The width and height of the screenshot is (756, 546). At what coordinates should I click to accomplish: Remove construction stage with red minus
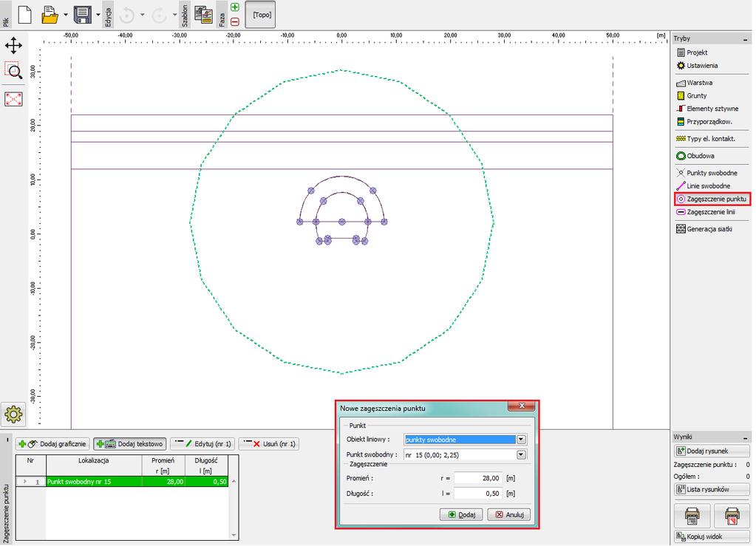(x=235, y=21)
